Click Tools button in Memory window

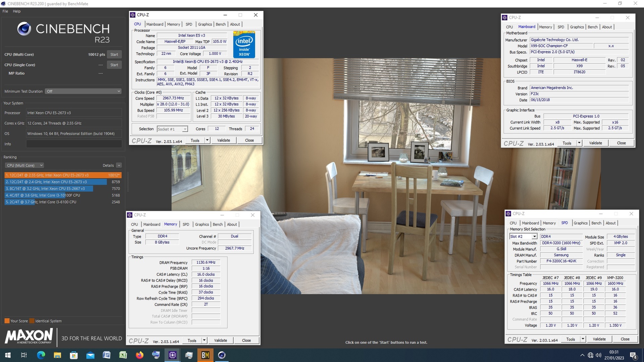click(192, 341)
